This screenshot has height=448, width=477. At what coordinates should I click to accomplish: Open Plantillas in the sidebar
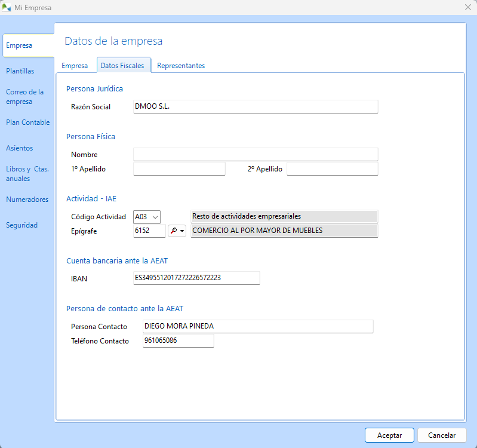click(x=20, y=71)
